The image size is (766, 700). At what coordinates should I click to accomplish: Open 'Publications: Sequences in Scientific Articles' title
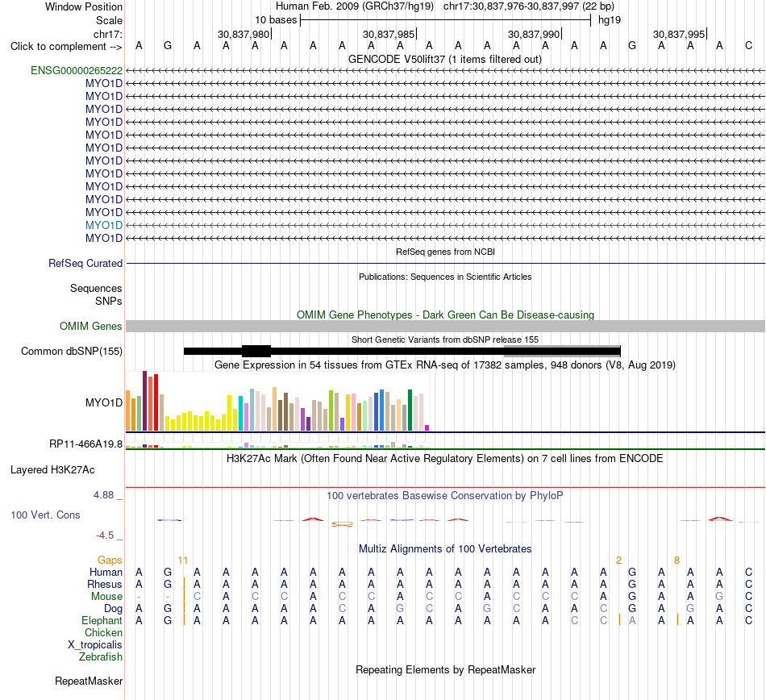click(x=445, y=277)
